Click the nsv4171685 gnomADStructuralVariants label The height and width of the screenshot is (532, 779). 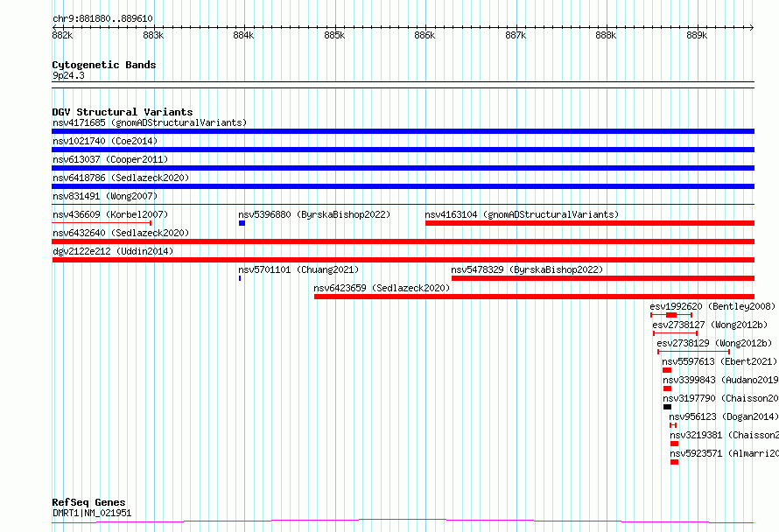[x=150, y=122]
